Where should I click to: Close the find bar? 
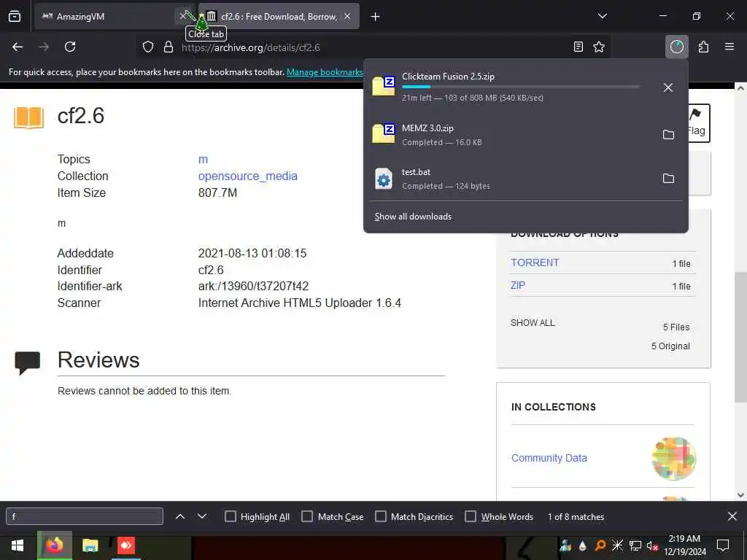coord(732,516)
